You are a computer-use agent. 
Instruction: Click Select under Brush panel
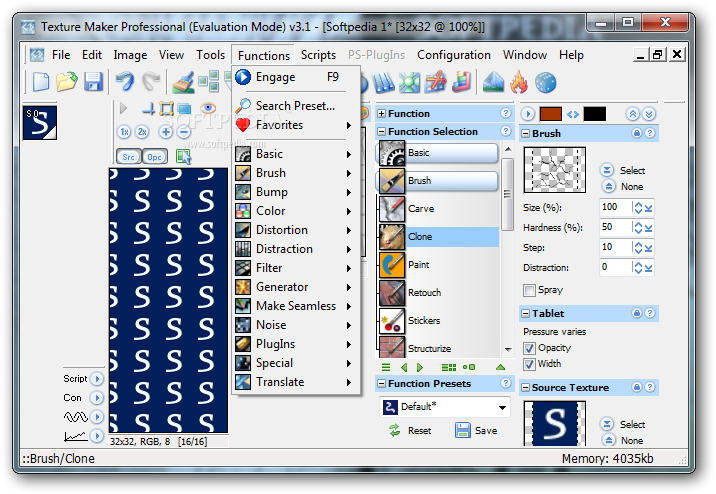(x=622, y=171)
